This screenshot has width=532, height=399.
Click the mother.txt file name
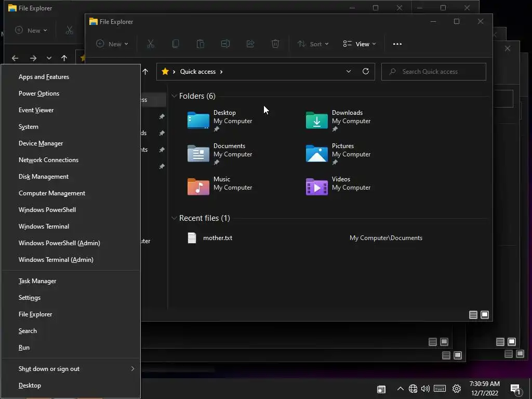pos(218,238)
